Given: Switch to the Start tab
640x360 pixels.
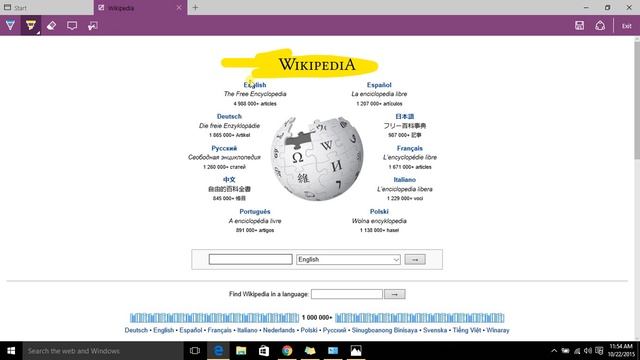Looking at the screenshot, I should coord(46,7).
